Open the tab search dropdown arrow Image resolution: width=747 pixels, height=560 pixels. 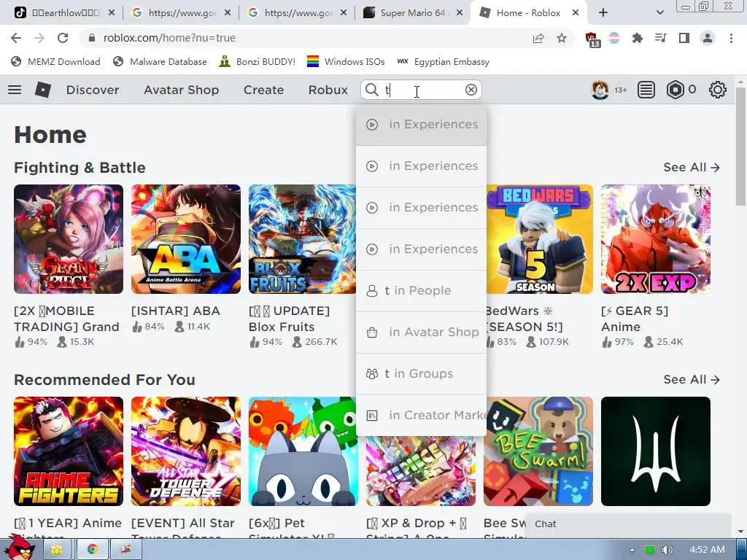659,13
